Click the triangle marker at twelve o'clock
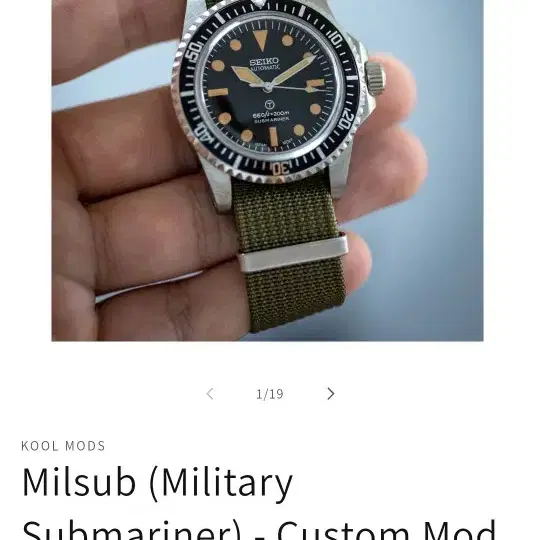Image resolution: width=540 pixels, height=540 pixels. [x=260, y=40]
